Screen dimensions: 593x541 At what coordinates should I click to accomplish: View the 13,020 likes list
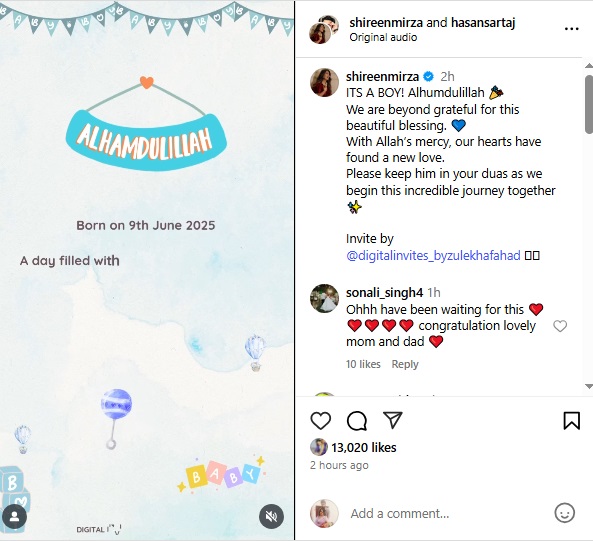click(x=363, y=448)
